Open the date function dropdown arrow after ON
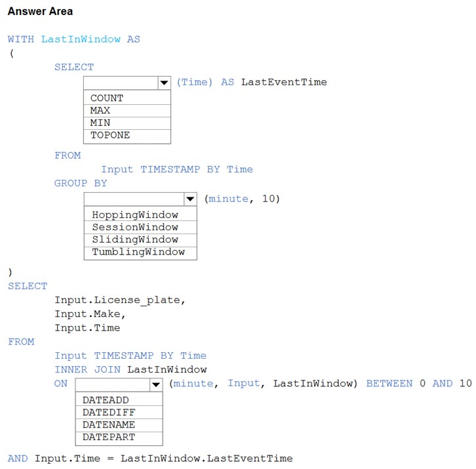Viewport: 476px width, 469px height. click(156, 384)
